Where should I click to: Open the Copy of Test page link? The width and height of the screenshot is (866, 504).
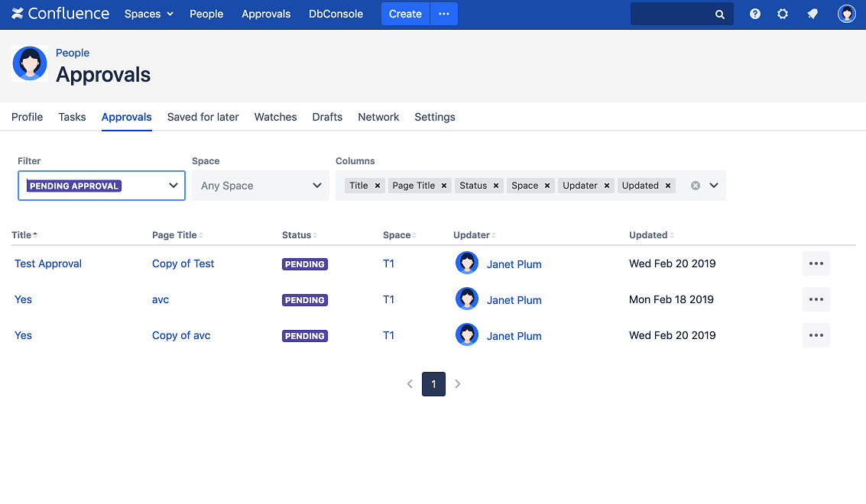(x=183, y=263)
